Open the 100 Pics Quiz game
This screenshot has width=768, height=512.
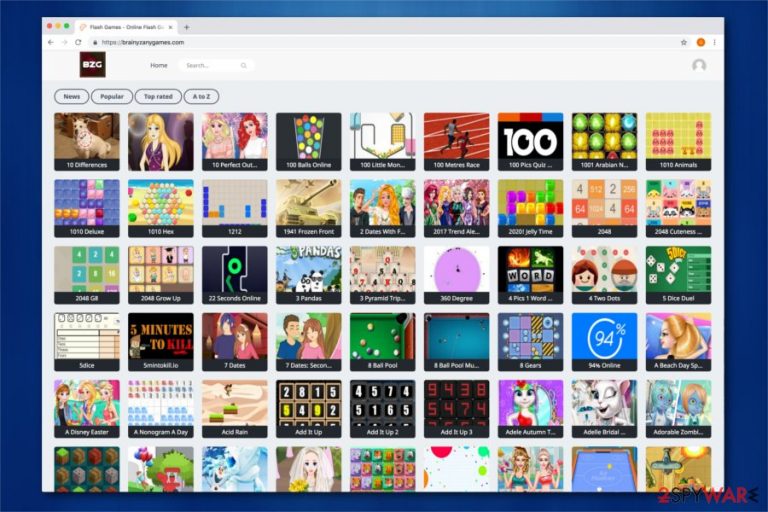[x=530, y=142]
